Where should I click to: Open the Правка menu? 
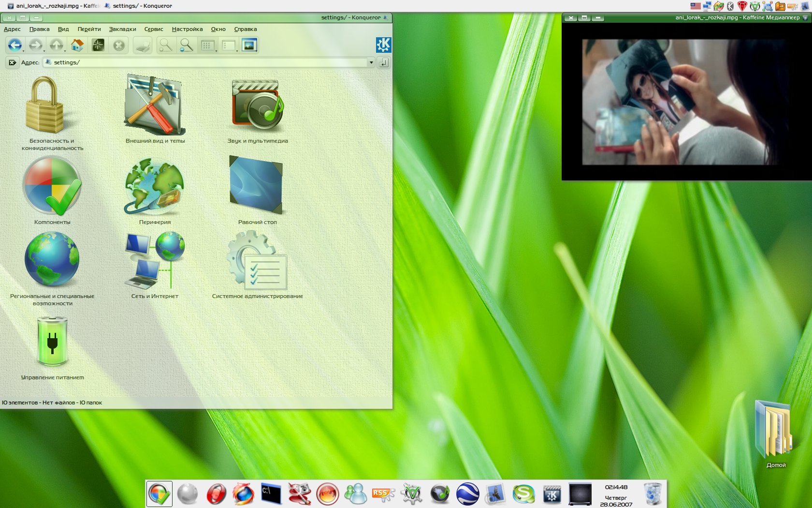[x=39, y=29]
